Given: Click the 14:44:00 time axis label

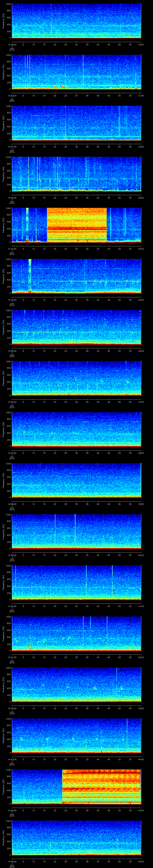Looking at the screenshot, I should click(x=12, y=810).
